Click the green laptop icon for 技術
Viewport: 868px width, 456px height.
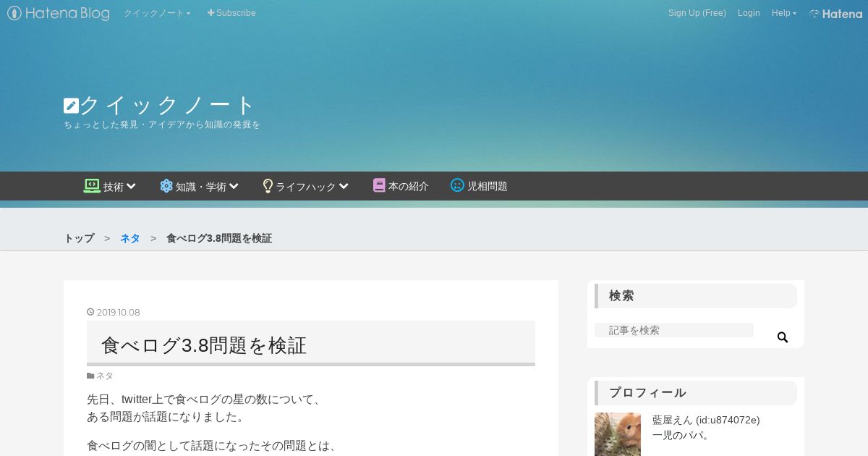point(92,185)
